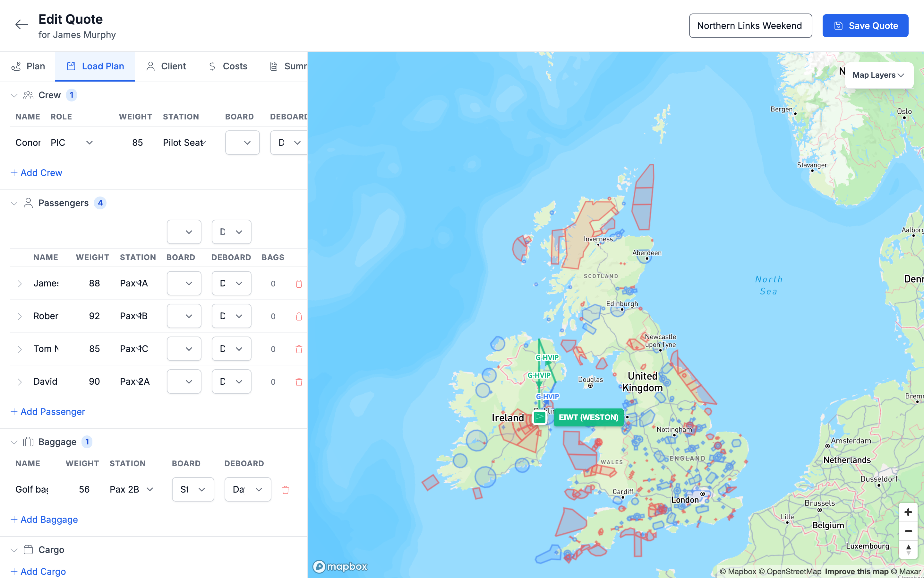This screenshot has height=578, width=924.
Task: Open David's board dropdown
Action: point(184,381)
